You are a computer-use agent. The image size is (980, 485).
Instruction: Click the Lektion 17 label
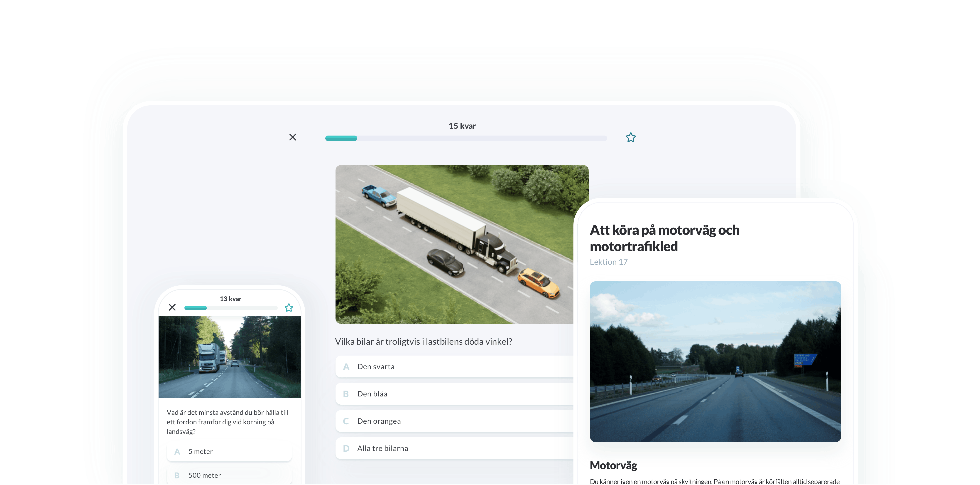point(608,262)
